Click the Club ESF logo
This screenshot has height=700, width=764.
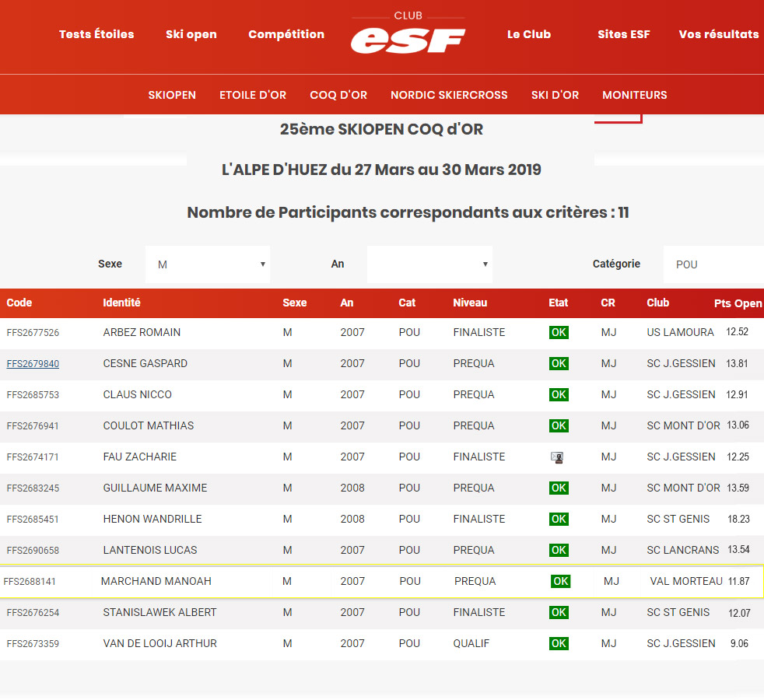tap(408, 35)
